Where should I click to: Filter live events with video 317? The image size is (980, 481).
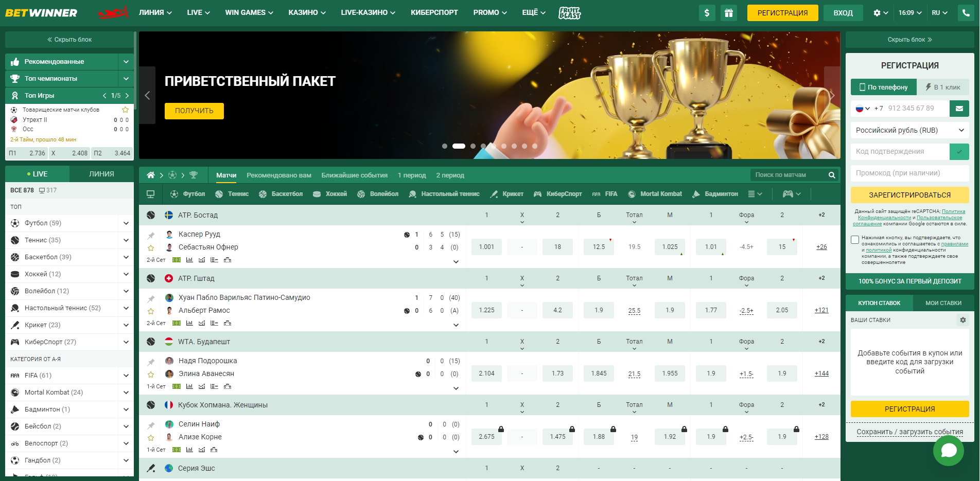point(48,190)
